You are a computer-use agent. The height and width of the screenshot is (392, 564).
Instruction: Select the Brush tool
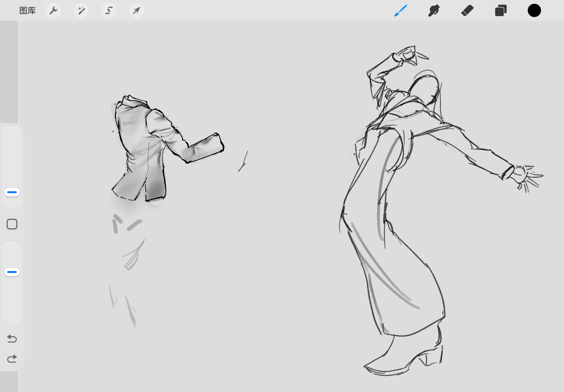pyautogui.click(x=401, y=11)
